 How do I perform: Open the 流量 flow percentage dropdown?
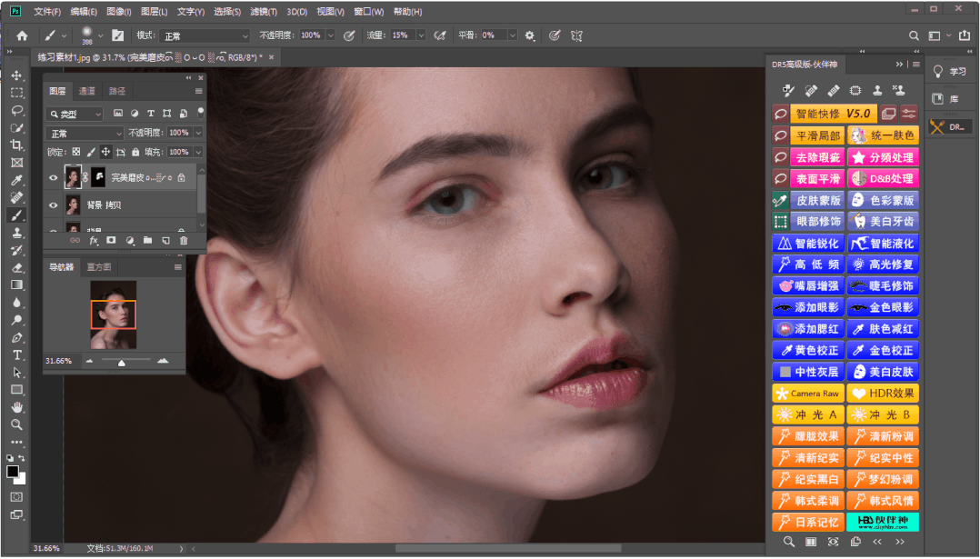419,35
